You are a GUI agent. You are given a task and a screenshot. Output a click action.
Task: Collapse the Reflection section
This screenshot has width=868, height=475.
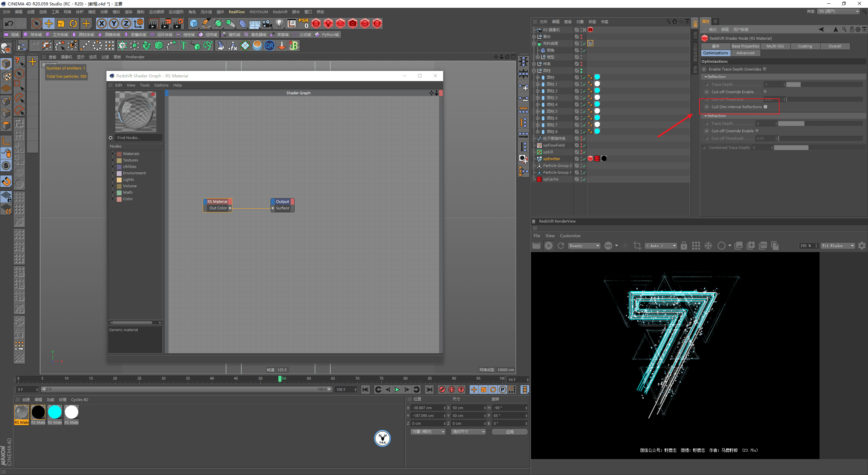706,77
